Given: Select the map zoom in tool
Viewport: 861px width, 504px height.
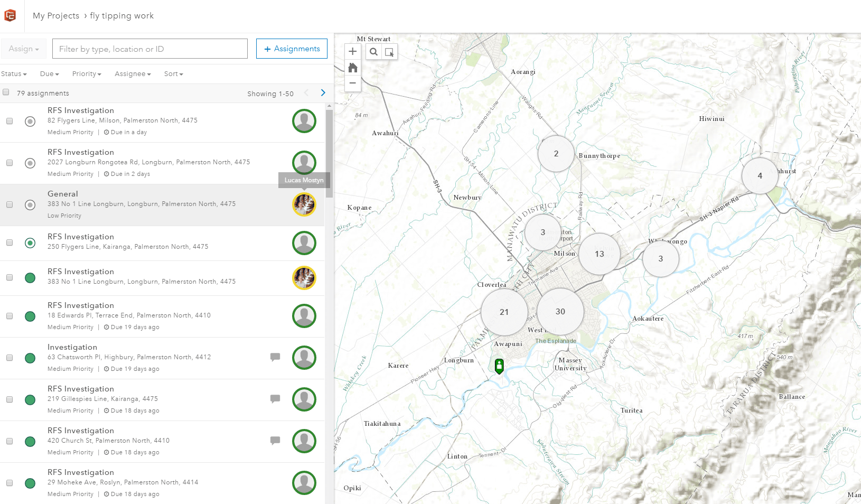Looking at the screenshot, I should coord(352,51).
